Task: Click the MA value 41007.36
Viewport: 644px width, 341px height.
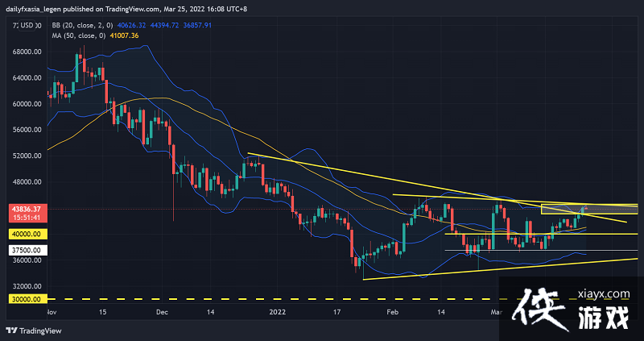Action: coord(124,35)
